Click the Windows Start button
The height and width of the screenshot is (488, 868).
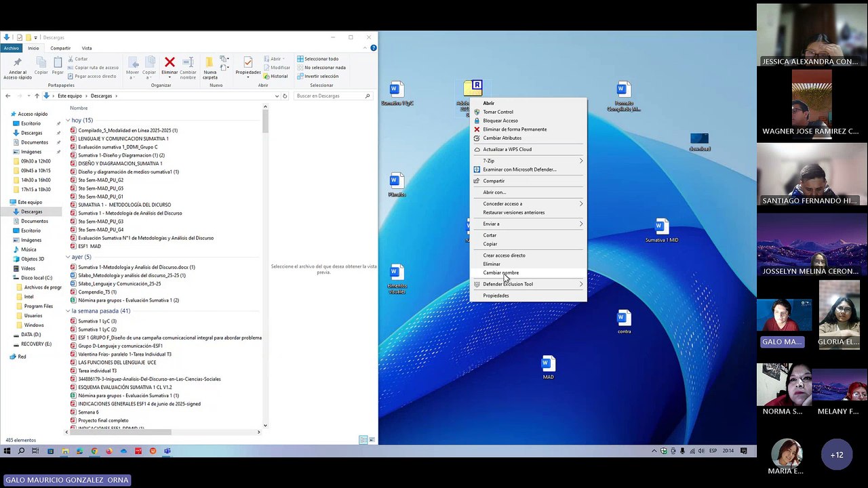click(x=7, y=451)
